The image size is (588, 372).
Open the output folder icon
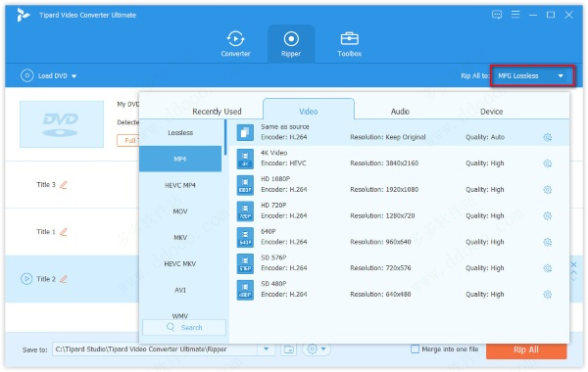click(289, 349)
